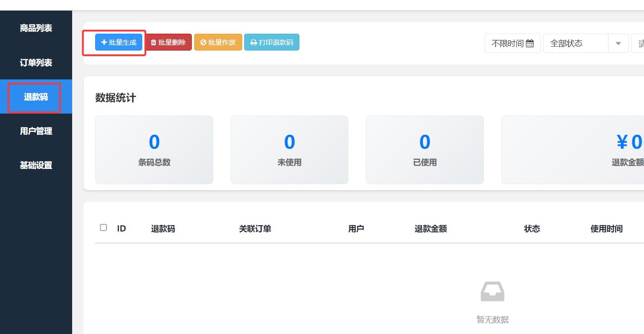Click the printer icon on 打印退款码

click(x=254, y=42)
